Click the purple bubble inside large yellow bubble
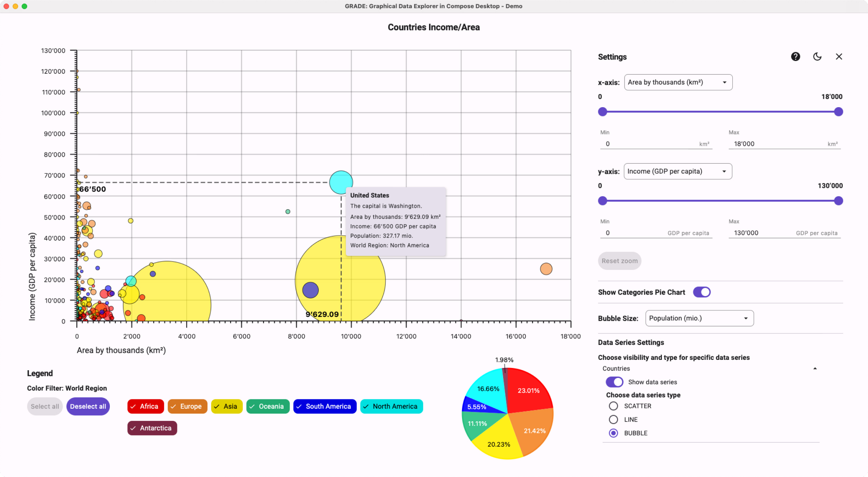This screenshot has width=868, height=477. 310,290
